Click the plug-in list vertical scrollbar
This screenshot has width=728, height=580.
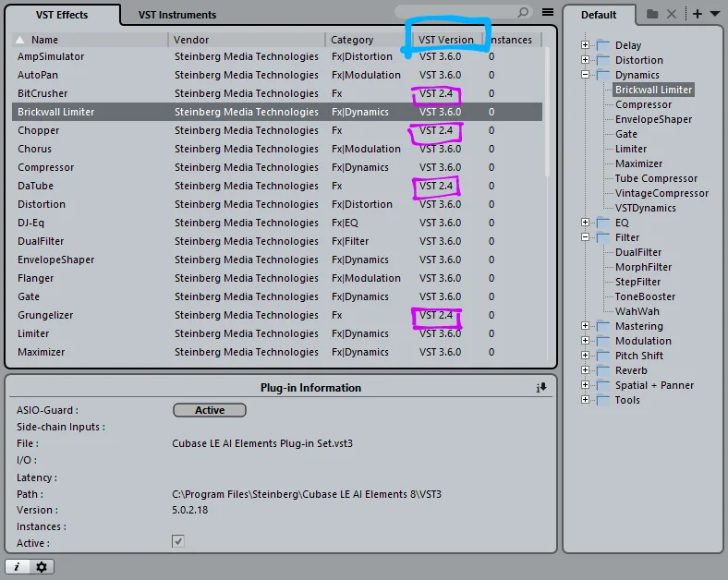pos(547,112)
